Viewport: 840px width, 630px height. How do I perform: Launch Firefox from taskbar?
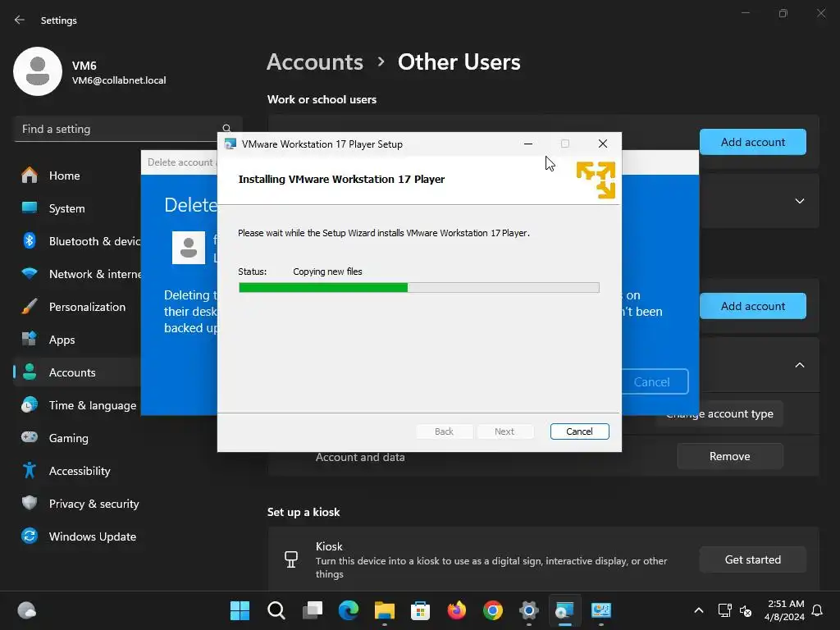[x=456, y=610]
